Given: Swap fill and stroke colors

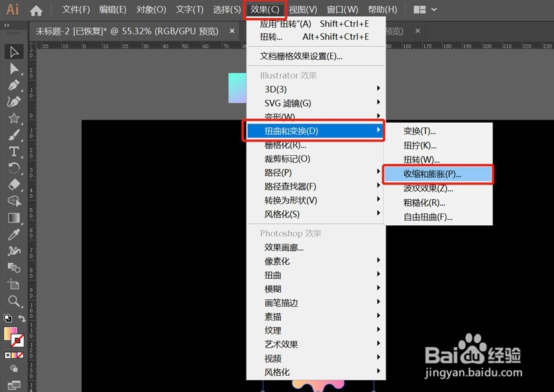Looking at the screenshot, I should click(x=22, y=318).
